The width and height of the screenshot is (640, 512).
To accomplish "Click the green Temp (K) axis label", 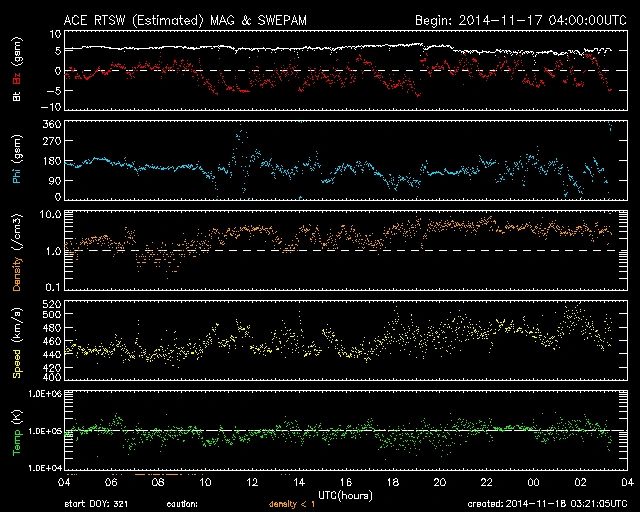I will pyautogui.click(x=15, y=431).
